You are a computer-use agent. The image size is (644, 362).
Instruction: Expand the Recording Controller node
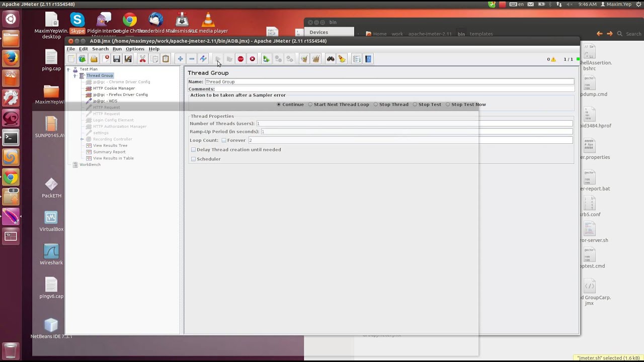point(82,139)
